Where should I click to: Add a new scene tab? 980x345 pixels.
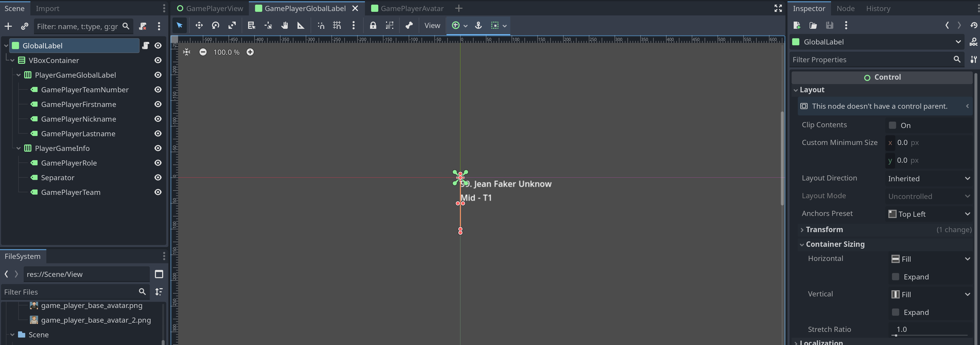(459, 8)
